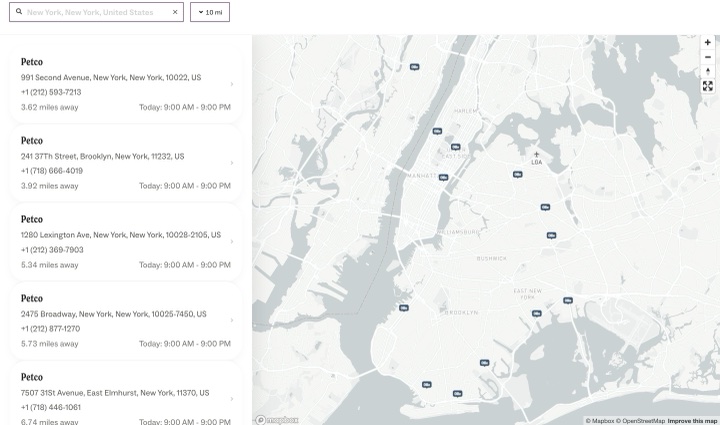Open the 10 mi radius dropdown
Viewport: 720px width, 425px height.
(210, 12)
